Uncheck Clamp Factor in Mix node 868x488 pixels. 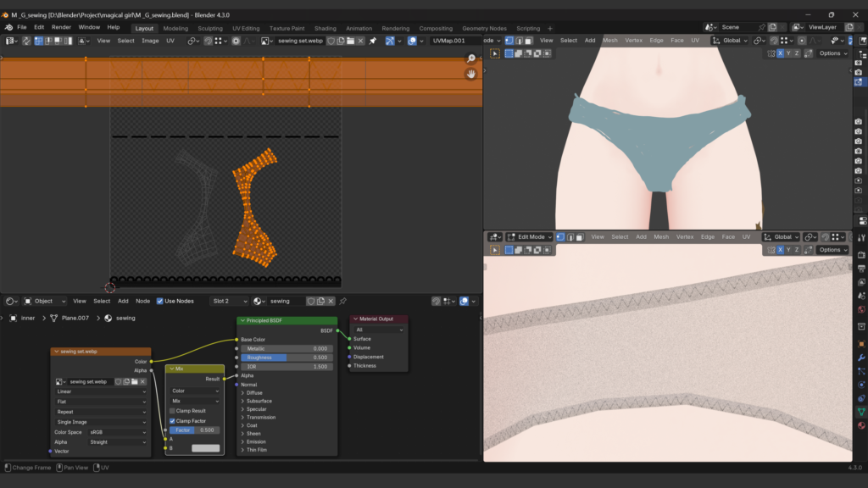(x=173, y=421)
